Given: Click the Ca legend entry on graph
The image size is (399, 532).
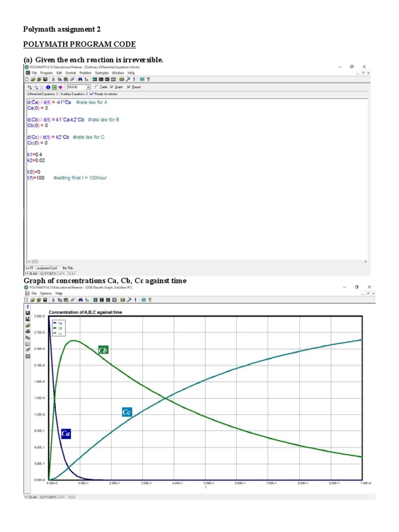Looking at the screenshot, I should pyautogui.click(x=58, y=323).
